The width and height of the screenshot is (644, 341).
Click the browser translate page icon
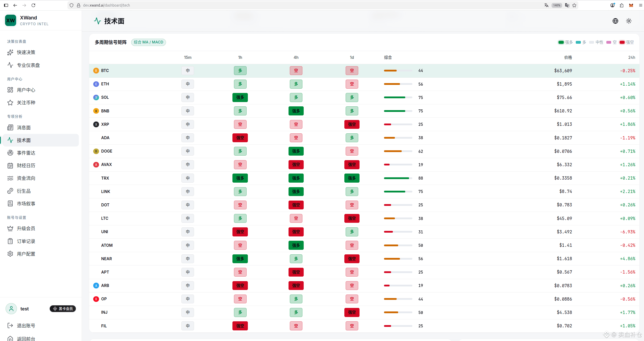pyautogui.click(x=546, y=5)
